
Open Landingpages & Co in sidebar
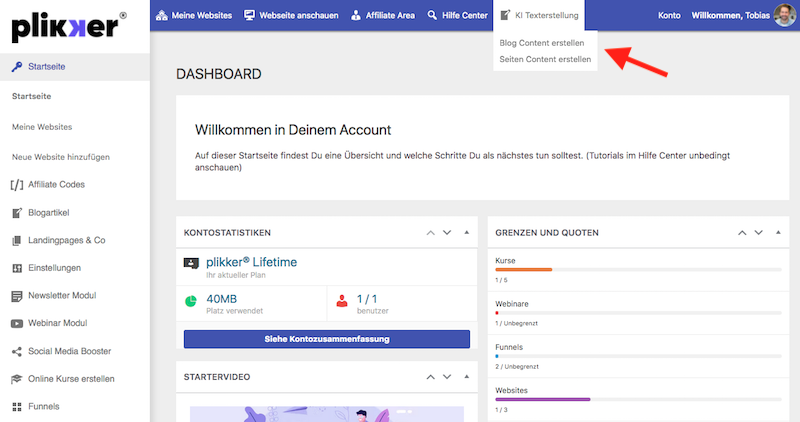[x=66, y=240]
